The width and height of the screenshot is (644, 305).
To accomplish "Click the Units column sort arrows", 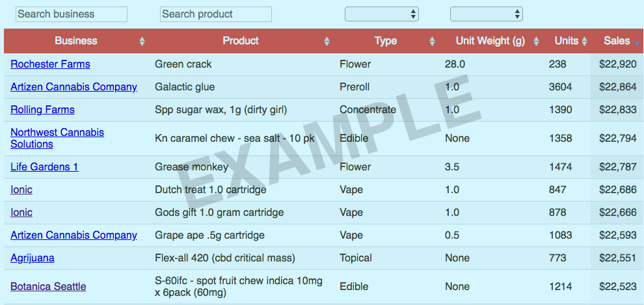I will tap(584, 41).
